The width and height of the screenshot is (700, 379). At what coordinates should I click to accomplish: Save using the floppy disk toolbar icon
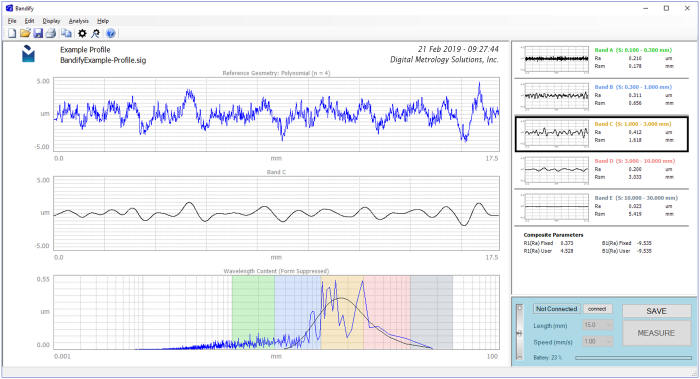(x=38, y=33)
